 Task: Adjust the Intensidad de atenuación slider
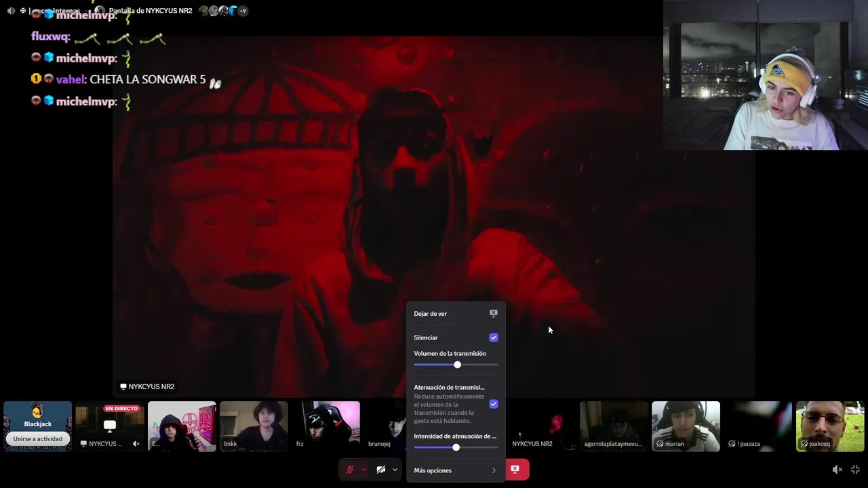[456, 447]
